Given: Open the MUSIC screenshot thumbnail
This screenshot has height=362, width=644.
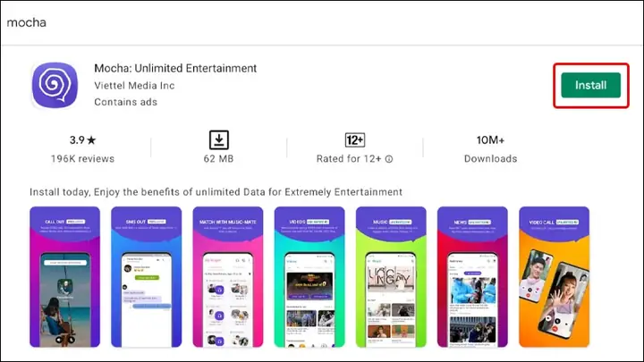Looking at the screenshot, I should click(x=391, y=276).
